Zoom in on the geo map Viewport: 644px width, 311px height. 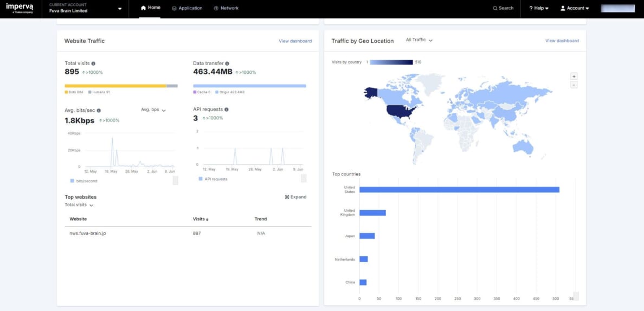(x=574, y=77)
